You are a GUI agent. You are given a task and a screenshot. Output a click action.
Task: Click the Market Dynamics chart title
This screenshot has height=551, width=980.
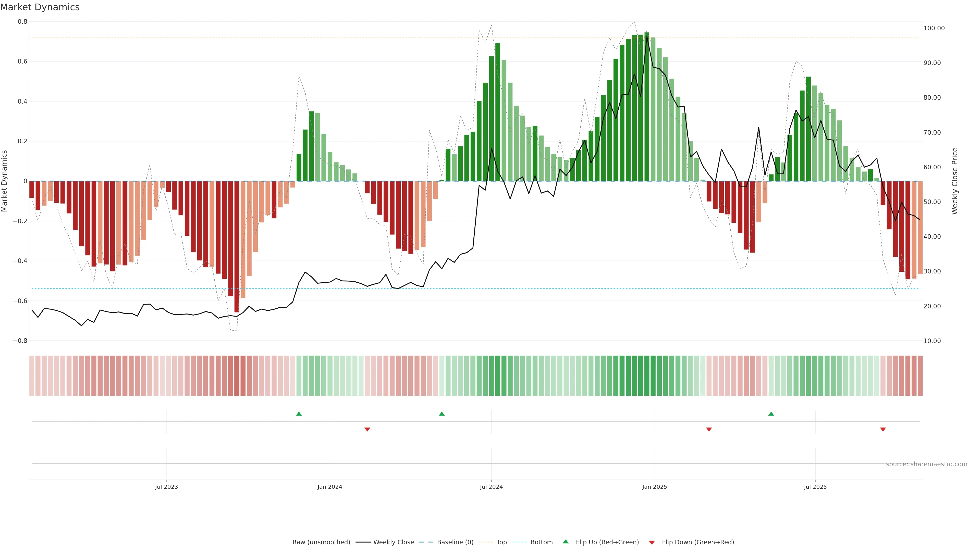click(x=40, y=7)
